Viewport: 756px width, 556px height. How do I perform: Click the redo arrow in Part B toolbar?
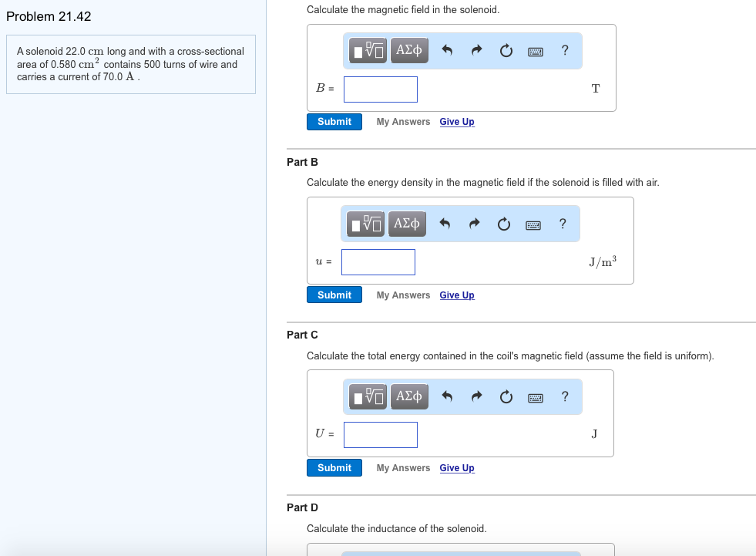click(473, 224)
